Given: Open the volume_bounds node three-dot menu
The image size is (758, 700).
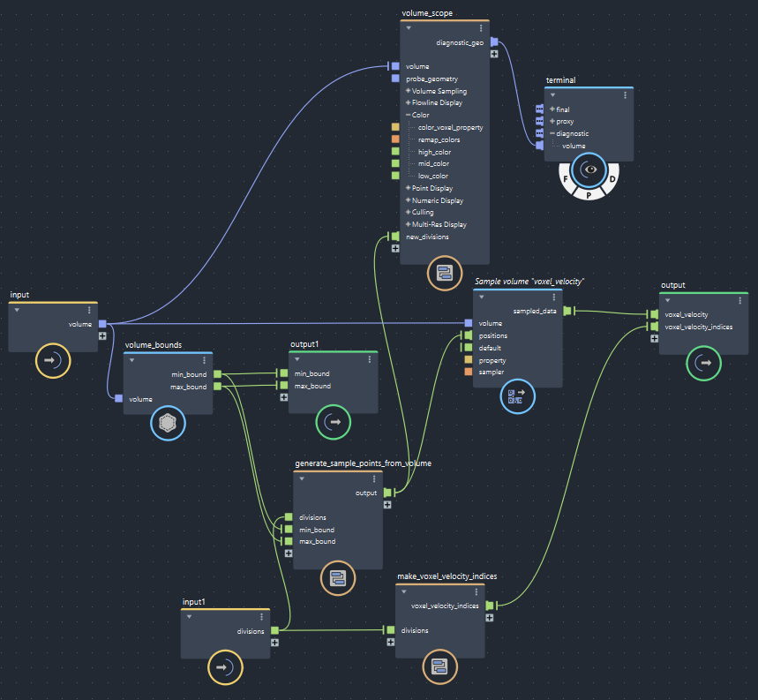Looking at the screenshot, I should coord(204,360).
